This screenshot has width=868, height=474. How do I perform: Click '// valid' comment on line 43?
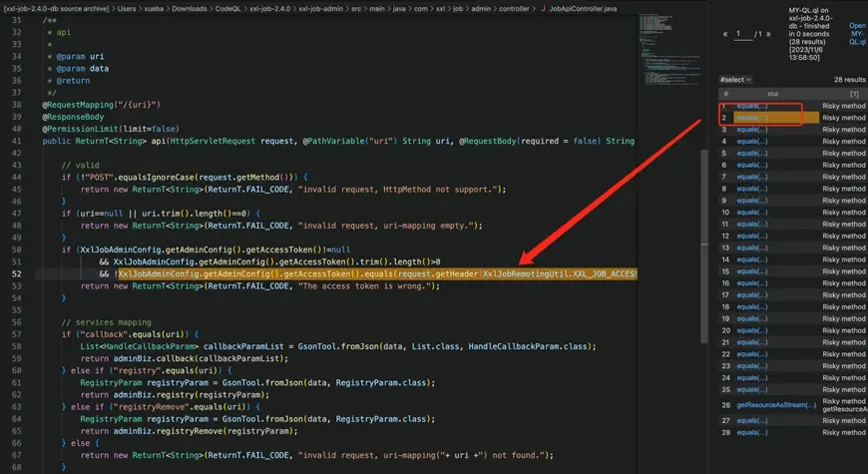[x=80, y=165]
